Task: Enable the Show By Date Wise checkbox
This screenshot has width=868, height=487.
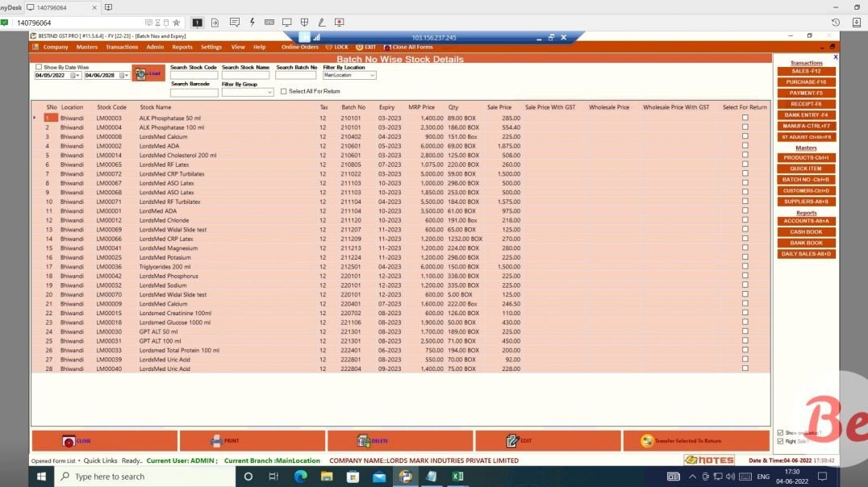Action: [38, 68]
